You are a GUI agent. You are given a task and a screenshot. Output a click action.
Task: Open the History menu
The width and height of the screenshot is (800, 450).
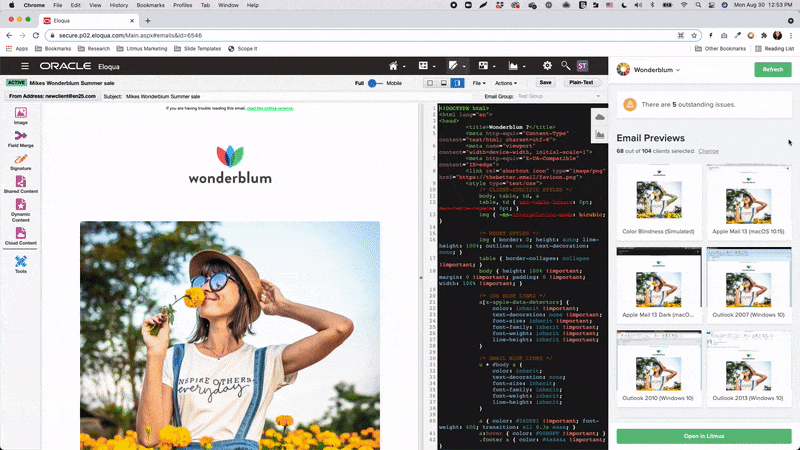[118, 5]
